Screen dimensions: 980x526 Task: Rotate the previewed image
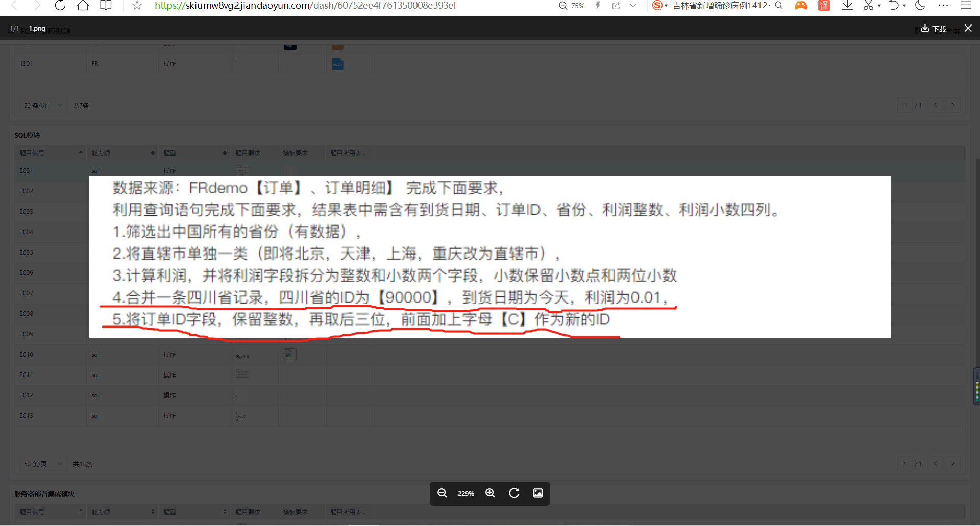click(x=514, y=493)
